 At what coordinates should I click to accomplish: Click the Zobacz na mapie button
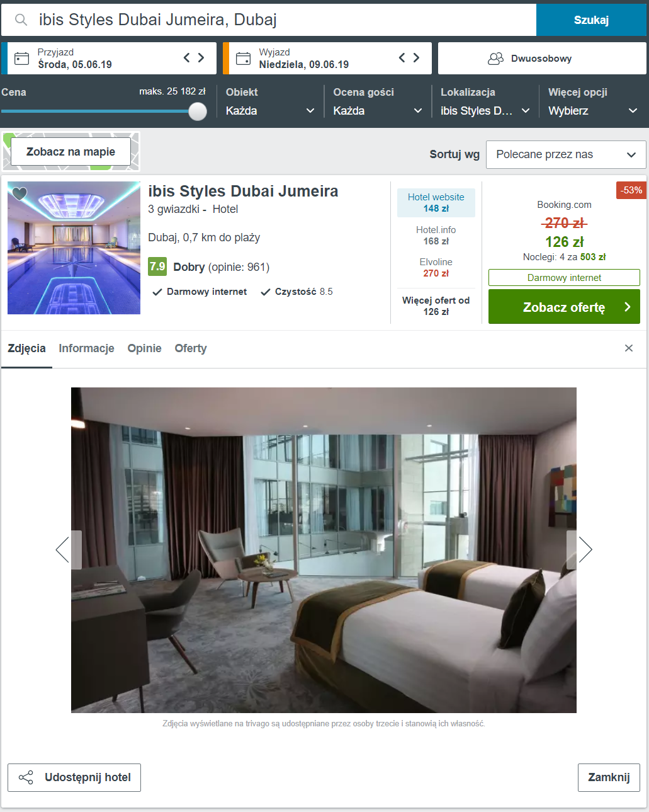71,152
